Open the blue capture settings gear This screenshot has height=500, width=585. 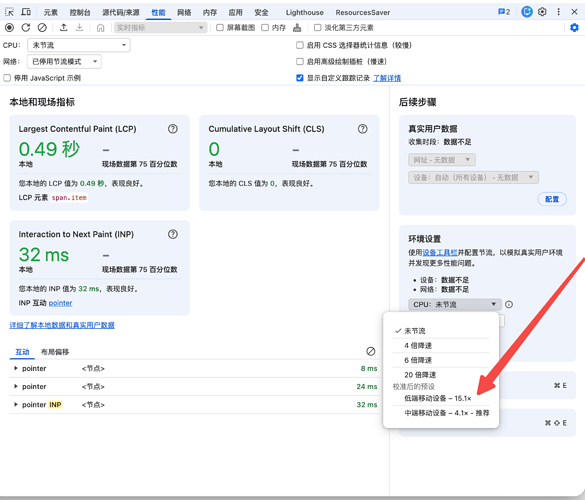click(x=574, y=27)
